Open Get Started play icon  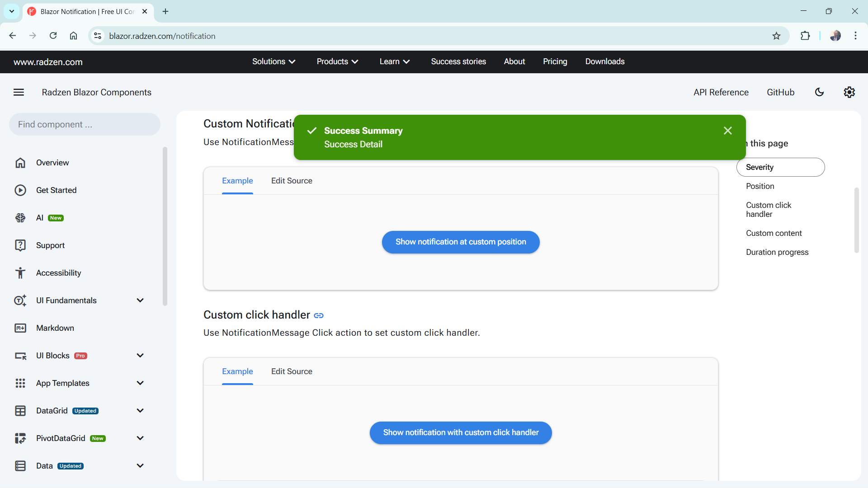pos(20,190)
